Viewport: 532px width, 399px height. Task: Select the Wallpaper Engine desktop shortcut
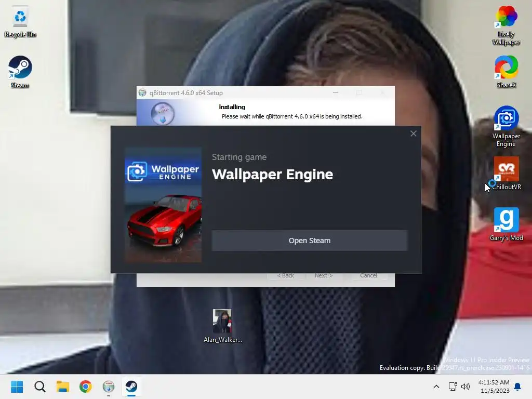click(506, 127)
